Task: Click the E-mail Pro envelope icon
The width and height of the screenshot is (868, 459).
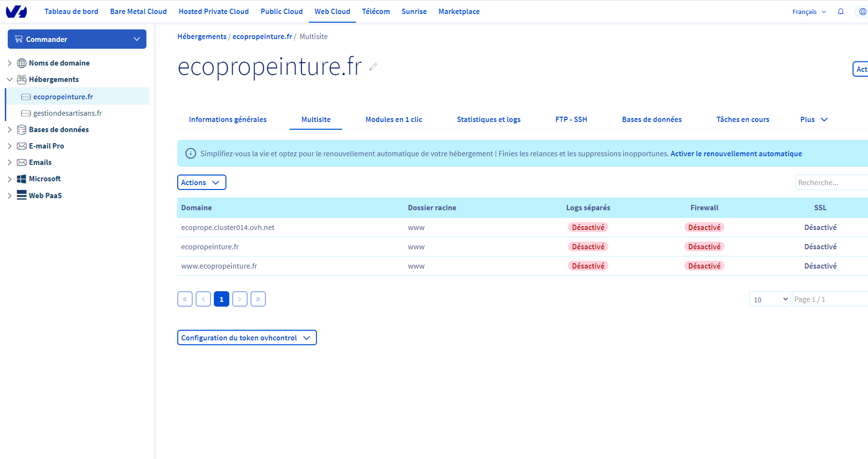Action: click(x=22, y=146)
